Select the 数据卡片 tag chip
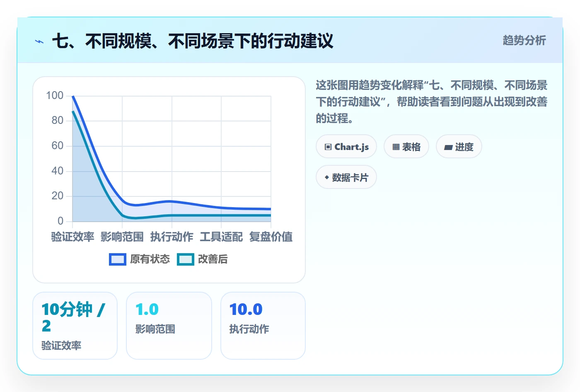This screenshot has width=580, height=392. 346,177
